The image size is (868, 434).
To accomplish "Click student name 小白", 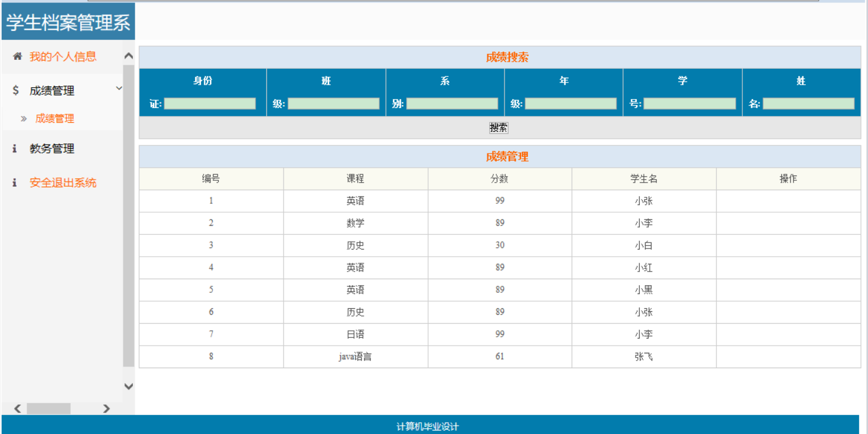I will point(644,245).
